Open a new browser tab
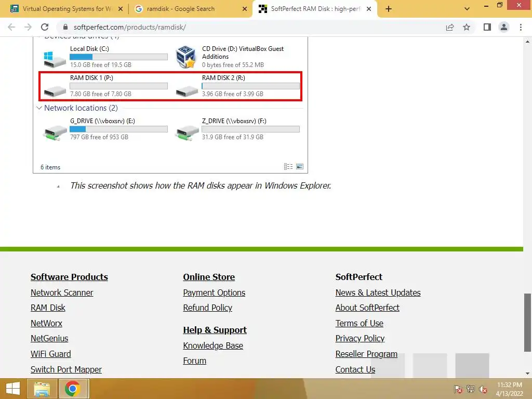Viewport: 532px width, 399px height. coord(389,9)
